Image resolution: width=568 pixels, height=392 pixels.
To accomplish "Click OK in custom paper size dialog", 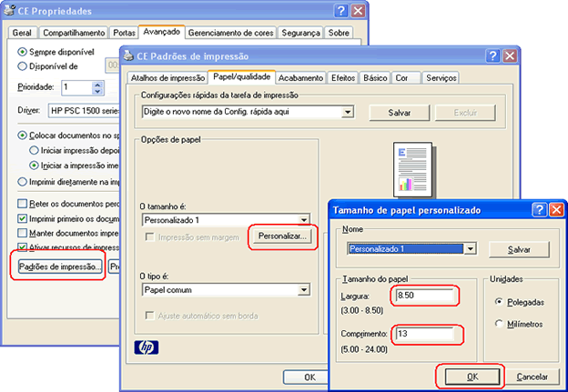I will (x=472, y=377).
